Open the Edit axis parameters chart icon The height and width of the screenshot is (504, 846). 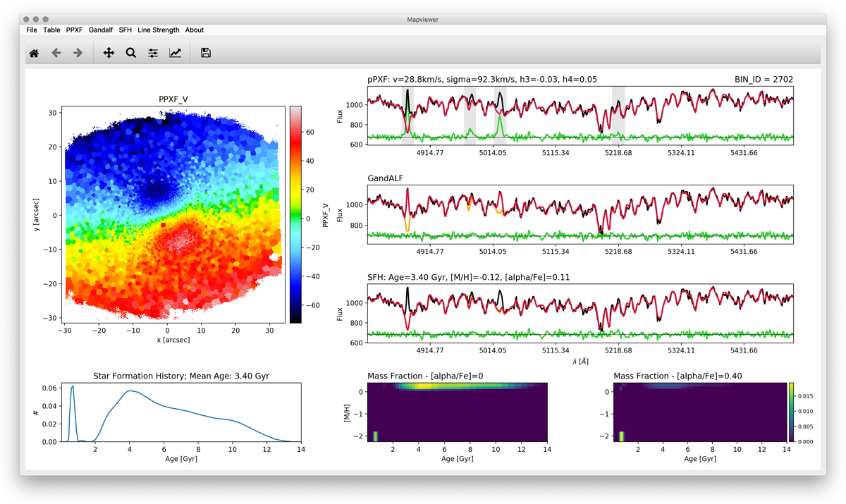[175, 53]
